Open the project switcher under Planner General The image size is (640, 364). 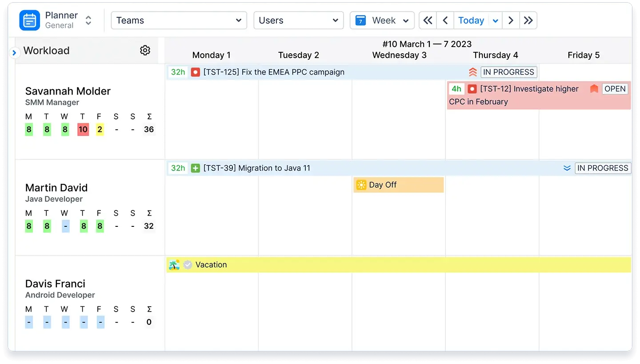tap(88, 20)
